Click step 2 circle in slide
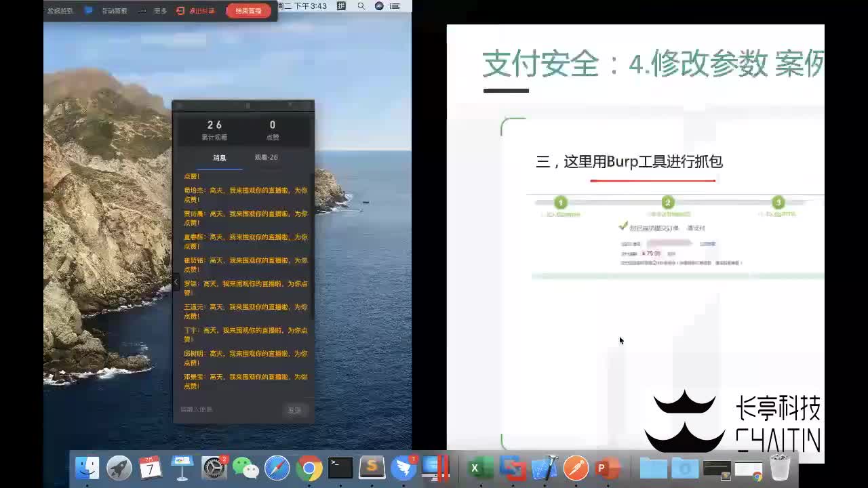 point(668,203)
